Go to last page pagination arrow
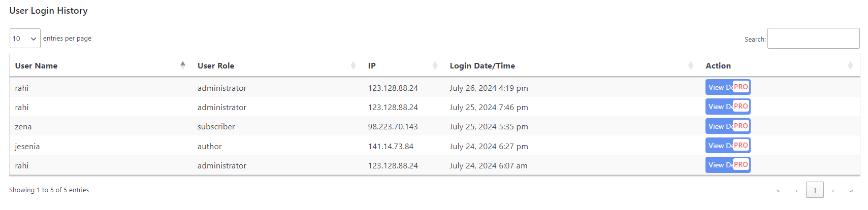 click(x=851, y=190)
